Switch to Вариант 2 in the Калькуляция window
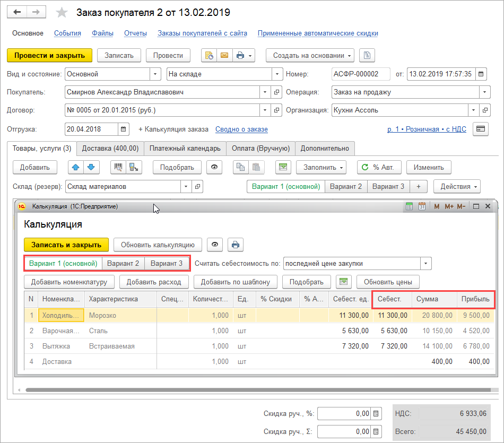 click(123, 263)
